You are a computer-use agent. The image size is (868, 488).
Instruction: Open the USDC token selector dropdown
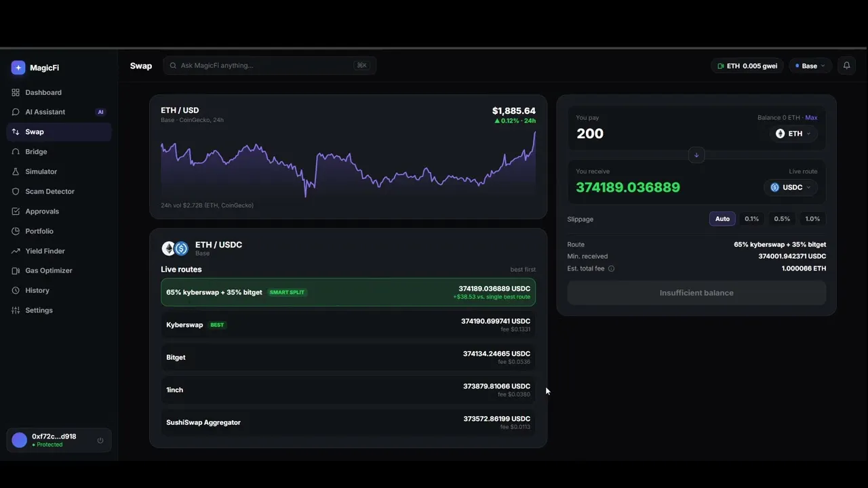point(791,187)
